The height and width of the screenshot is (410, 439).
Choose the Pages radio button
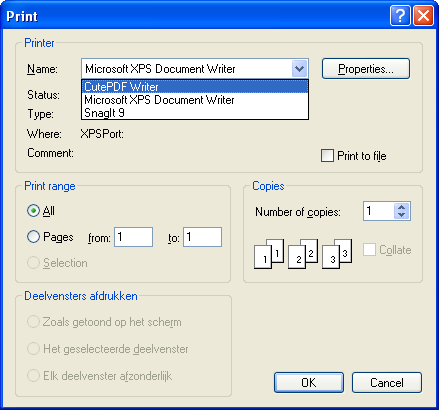tap(33, 237)
